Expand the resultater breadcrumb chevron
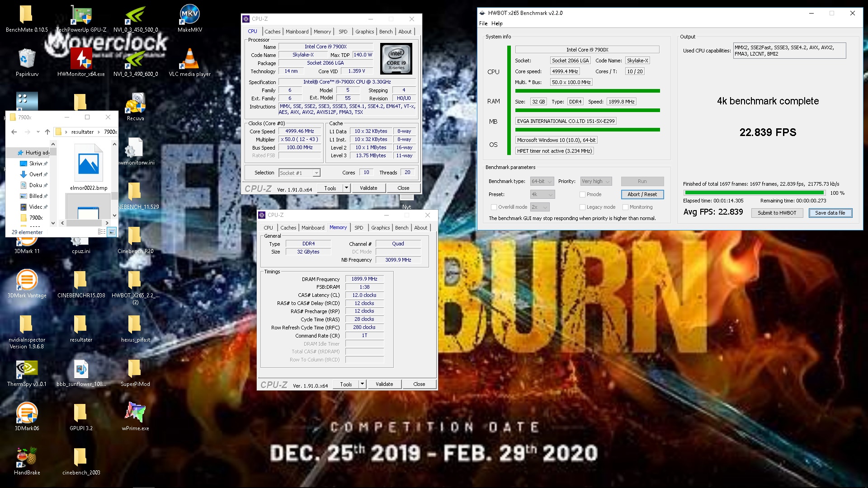Viewport: 868px width, 488px height. tap(99, 132)
